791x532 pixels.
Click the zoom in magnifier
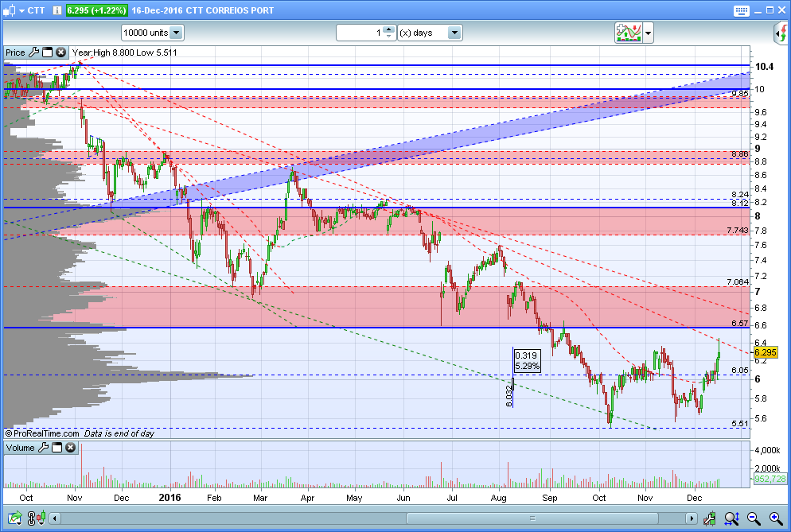tap(776, 518)
